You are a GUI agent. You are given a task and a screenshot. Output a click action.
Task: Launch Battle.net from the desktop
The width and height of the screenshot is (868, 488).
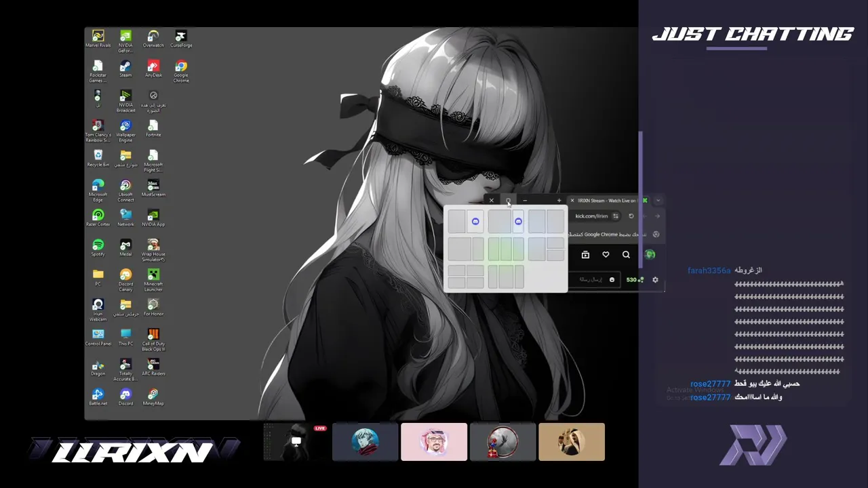click(x=98, y=397)
